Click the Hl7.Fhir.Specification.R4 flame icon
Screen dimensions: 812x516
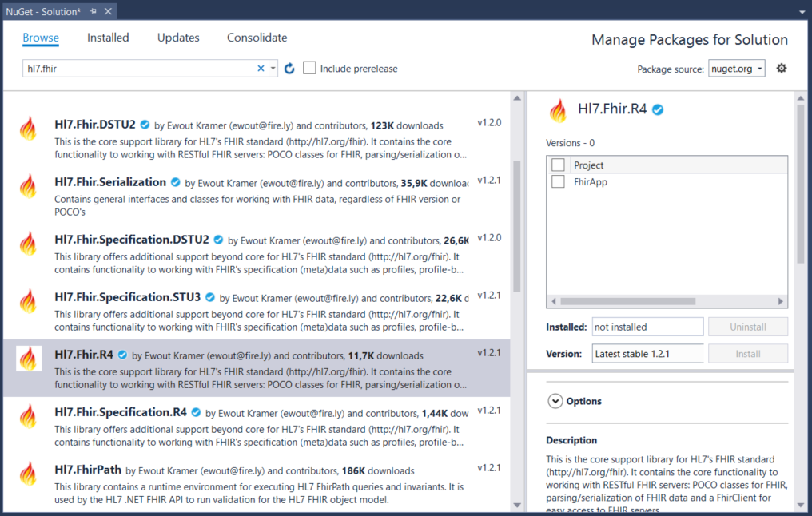(x=29, y=416)
